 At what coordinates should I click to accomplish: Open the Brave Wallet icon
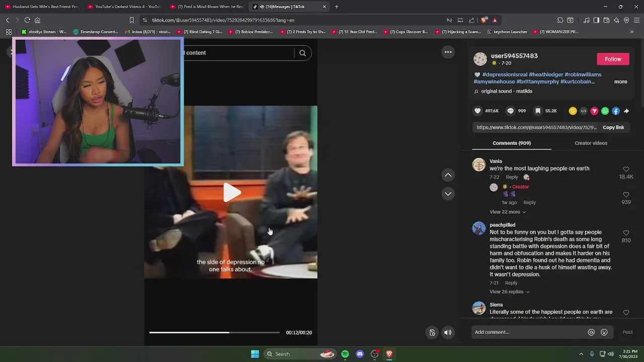point(606,20)
